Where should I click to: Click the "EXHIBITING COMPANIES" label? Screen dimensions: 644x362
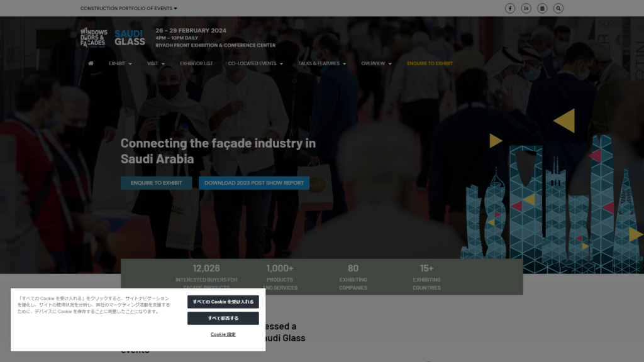tap(353, 283)
